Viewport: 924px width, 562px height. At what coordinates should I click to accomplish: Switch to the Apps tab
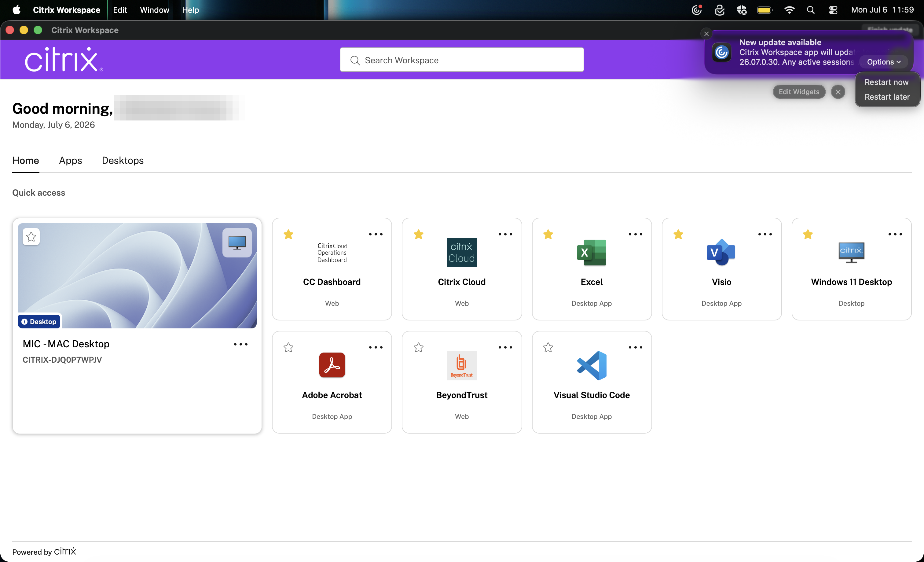(x=71, y=161)
